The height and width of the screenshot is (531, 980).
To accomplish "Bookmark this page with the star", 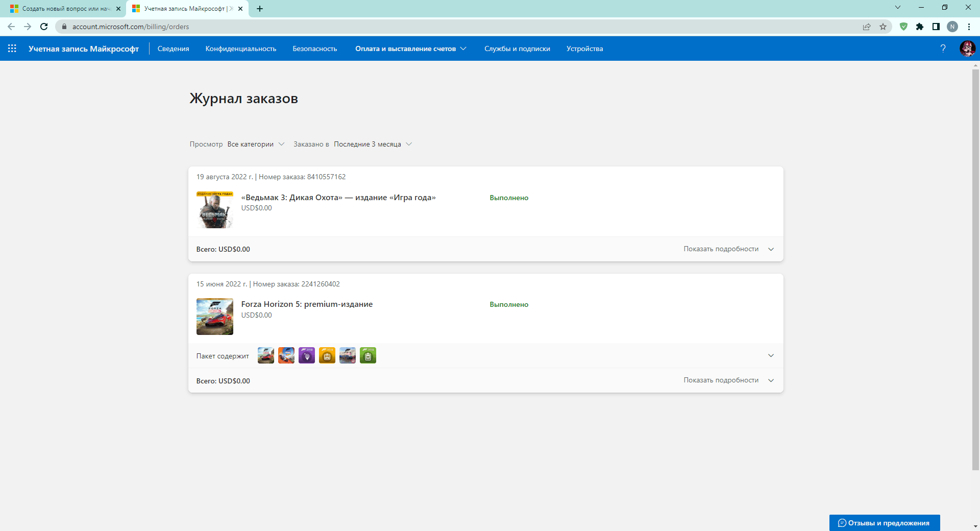I will (x=883, y=27).
